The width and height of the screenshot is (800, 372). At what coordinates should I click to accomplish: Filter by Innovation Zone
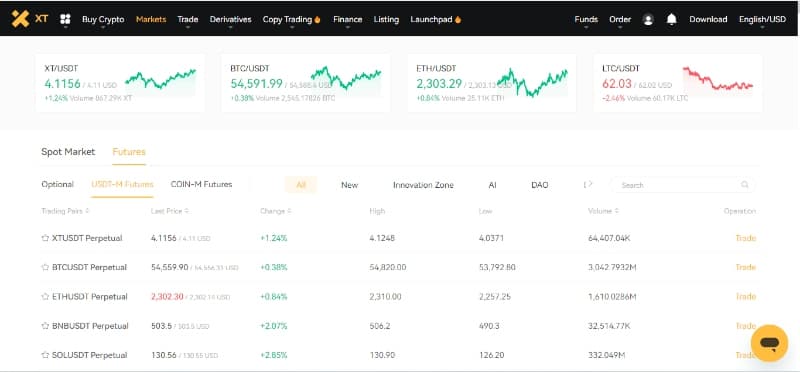(x=423, y=185)
